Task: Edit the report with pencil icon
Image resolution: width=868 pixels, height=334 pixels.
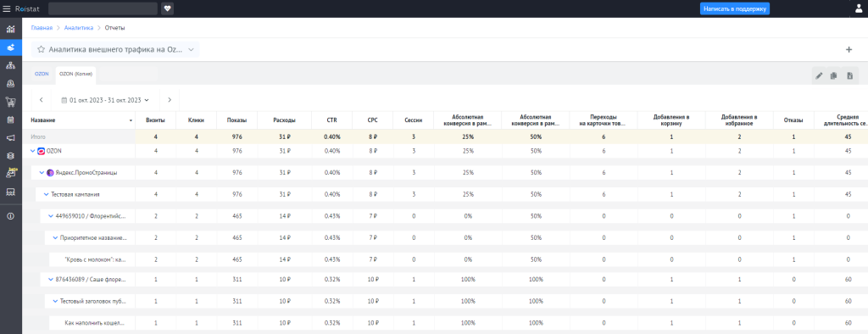Action: (x=820, y=76)
